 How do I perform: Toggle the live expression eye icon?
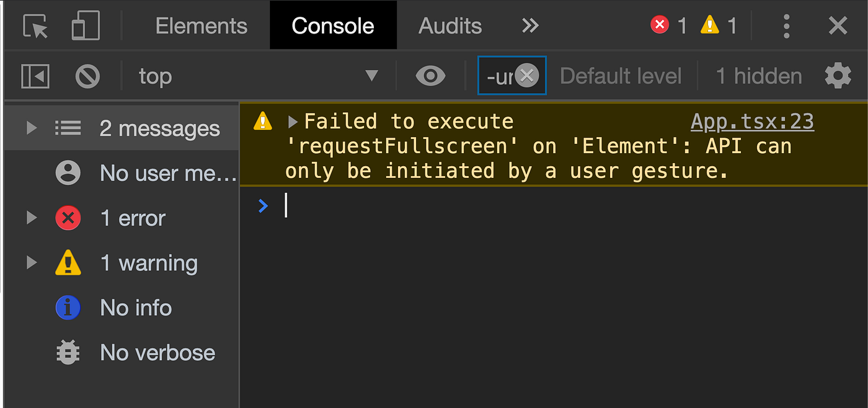point(430,76)
